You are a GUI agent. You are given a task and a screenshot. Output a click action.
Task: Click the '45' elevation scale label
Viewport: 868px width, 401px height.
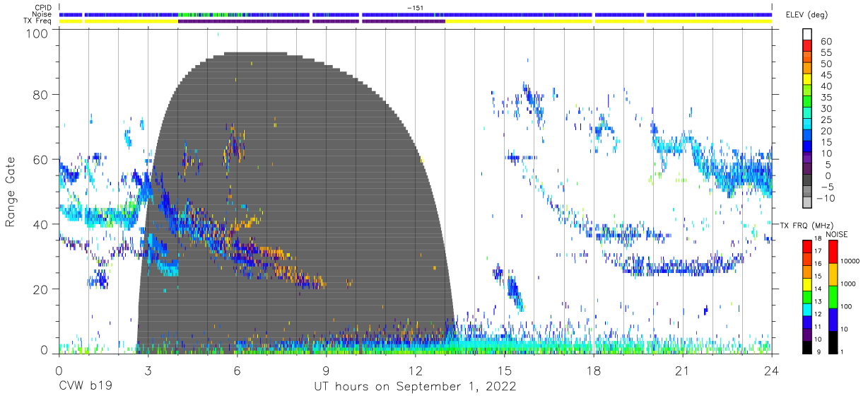pos(825,75)
